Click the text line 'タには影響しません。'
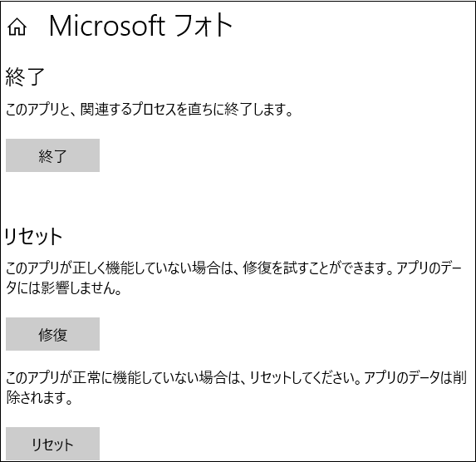 click(x=64, y=288)
